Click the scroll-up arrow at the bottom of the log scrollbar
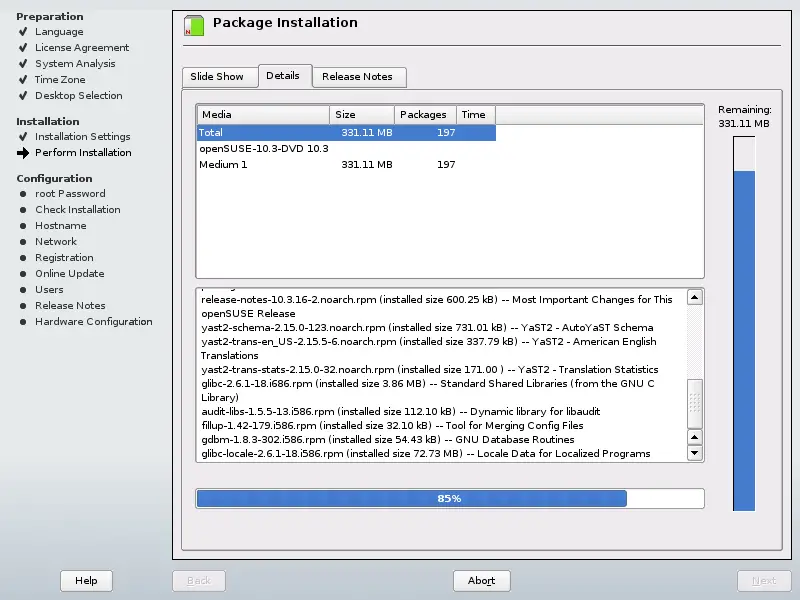The height and width of the screenshot is (600, 800). coord(694,437)
